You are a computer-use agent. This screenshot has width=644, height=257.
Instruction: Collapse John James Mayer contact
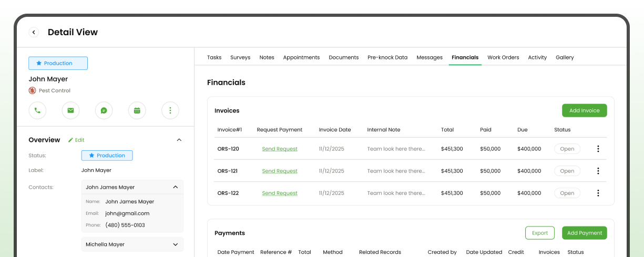pos(175,187)
